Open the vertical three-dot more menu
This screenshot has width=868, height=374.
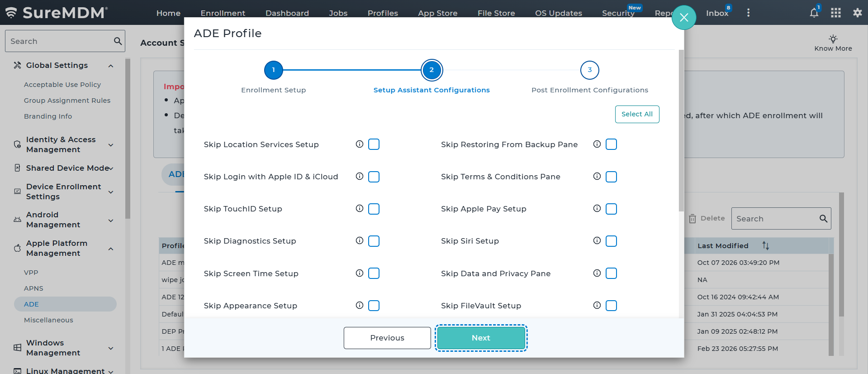(x=748, y=13)
